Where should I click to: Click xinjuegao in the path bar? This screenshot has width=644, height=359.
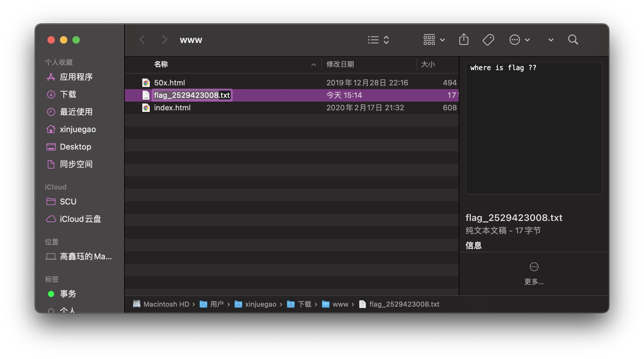pos(260,304)
